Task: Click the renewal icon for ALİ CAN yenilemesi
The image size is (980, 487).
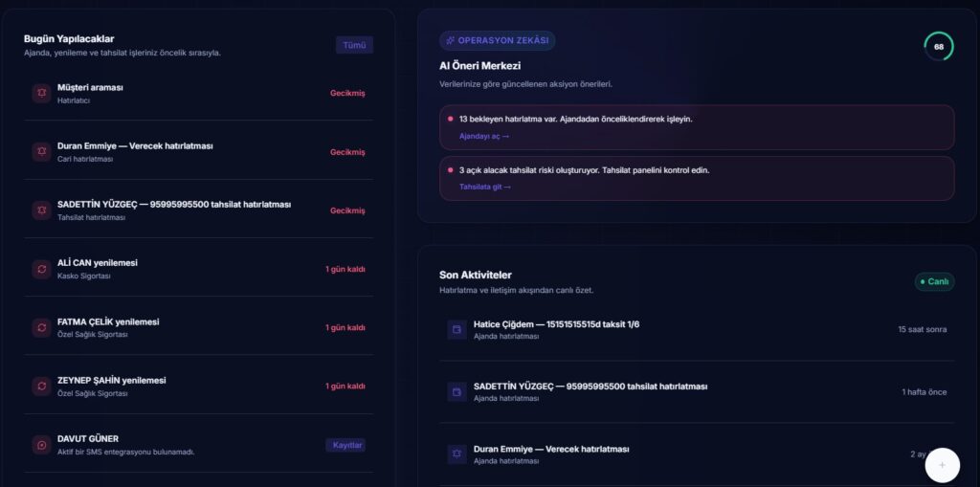Action: 42,269
